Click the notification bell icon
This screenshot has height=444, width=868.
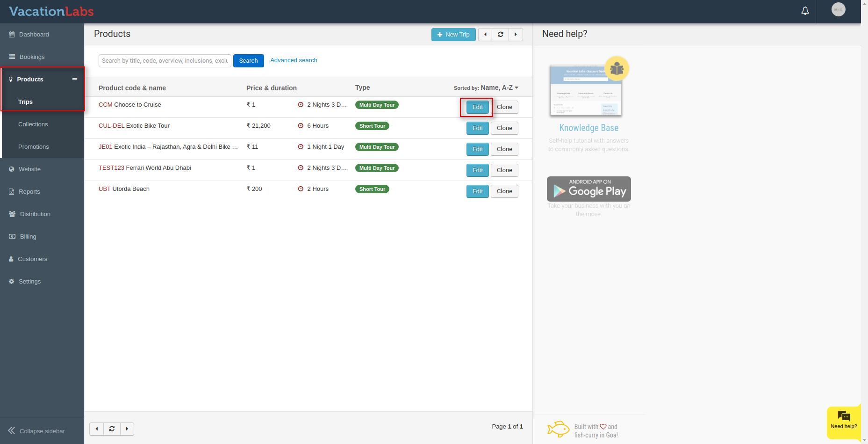point(805,11)
